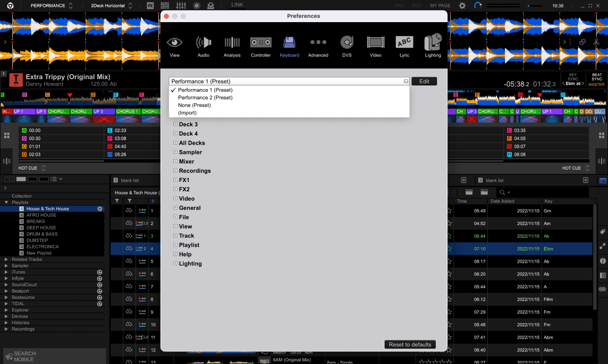The width and height of the screenshot is (608, 364).
Task: Toggle BEAT SYNC MASTER on deck
Action: coord(596,79)
